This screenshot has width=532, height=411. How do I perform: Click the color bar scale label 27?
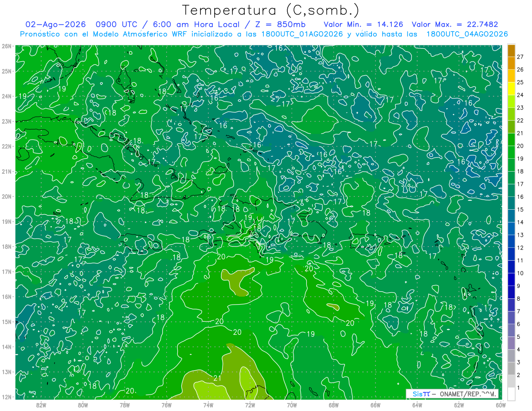[x=521, y=57]
